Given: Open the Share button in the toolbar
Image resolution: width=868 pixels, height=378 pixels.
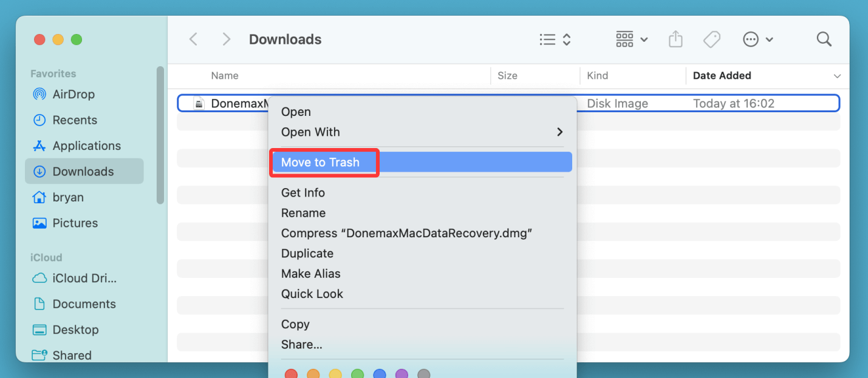Looking at the screenshot, I should [675, 39].
